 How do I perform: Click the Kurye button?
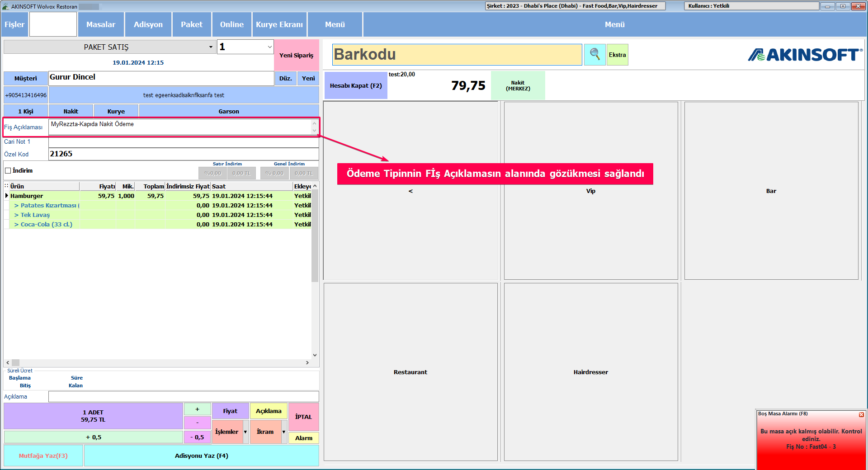click(x=116, y=111)
